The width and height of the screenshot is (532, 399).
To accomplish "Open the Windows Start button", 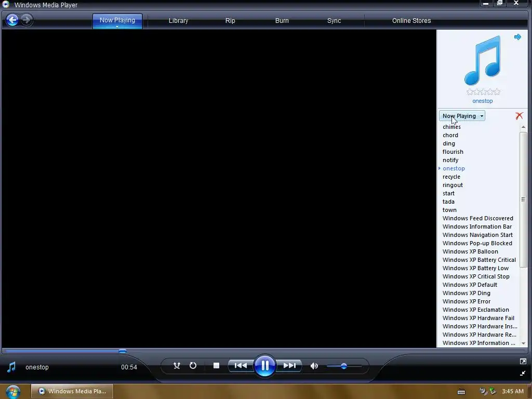I will (13, 392).
